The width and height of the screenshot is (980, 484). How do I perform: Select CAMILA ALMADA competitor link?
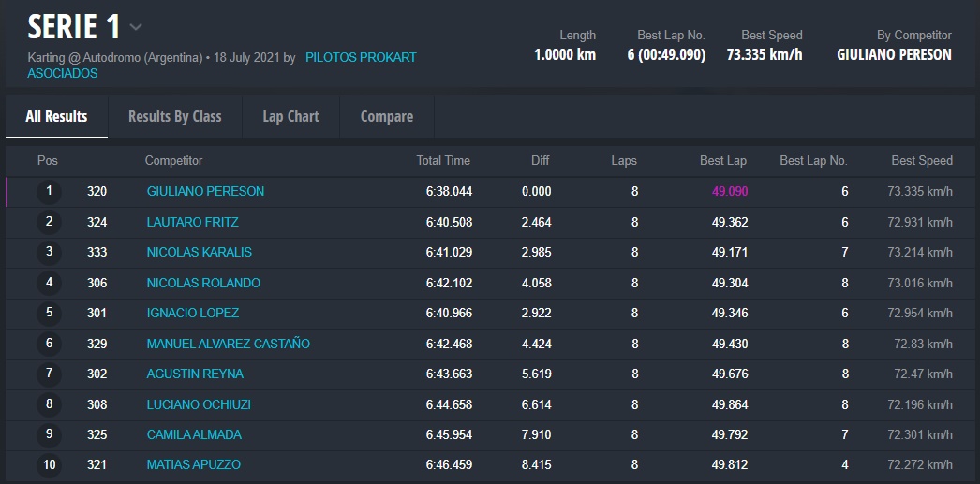[x=194, y=434]
